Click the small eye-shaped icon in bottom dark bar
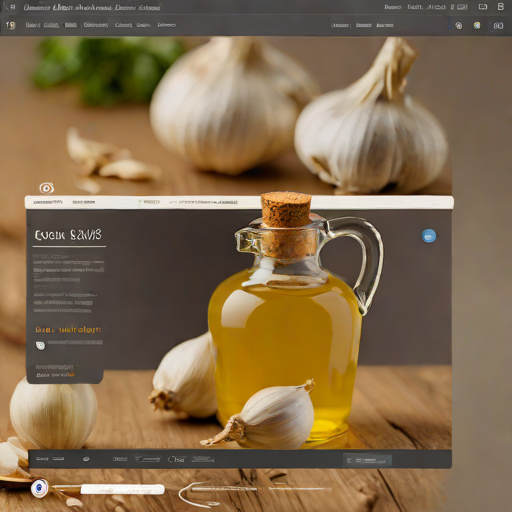 [x=86, y=459]
